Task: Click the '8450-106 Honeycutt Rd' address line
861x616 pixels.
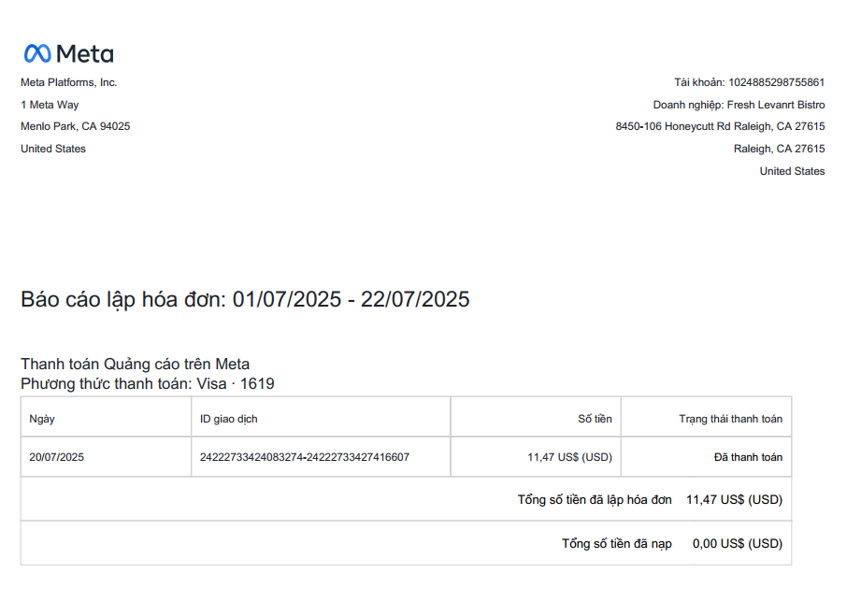Action: tap(720, 126)
